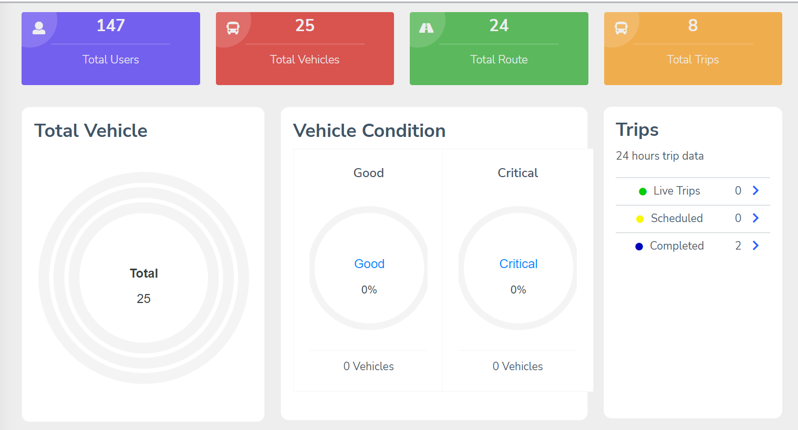Select the purple Total Users card
This screenshot has width=798, height=430.
click(x=111, y=49)
